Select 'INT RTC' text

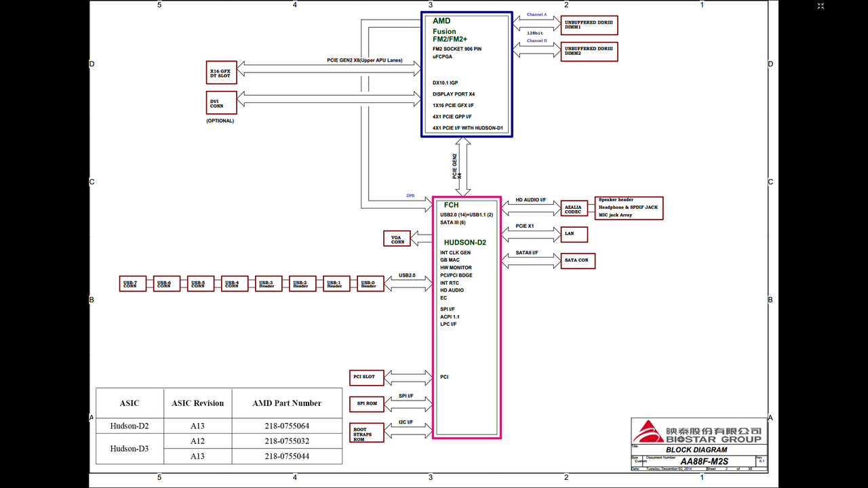pos(450,283)
